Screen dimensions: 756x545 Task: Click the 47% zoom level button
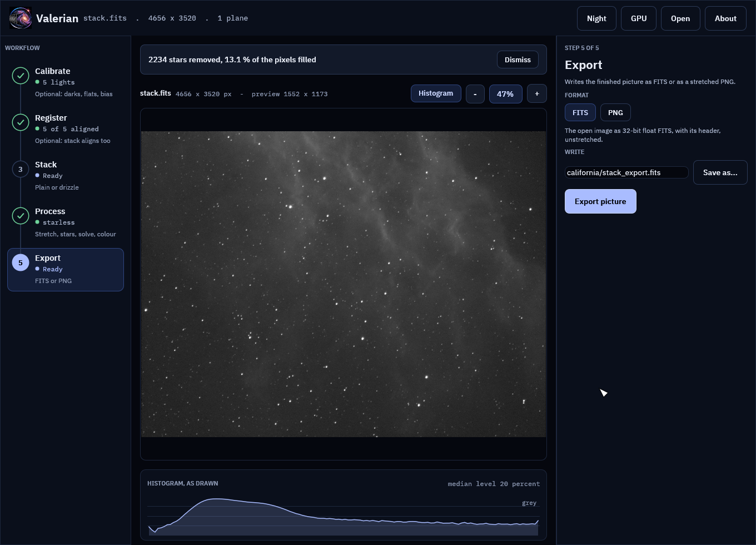coord(505,94)
